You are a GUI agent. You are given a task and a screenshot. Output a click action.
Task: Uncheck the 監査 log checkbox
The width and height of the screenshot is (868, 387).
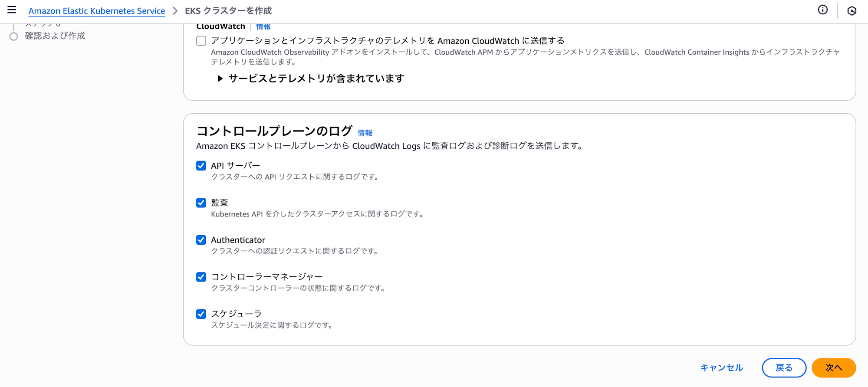point(201,203)
